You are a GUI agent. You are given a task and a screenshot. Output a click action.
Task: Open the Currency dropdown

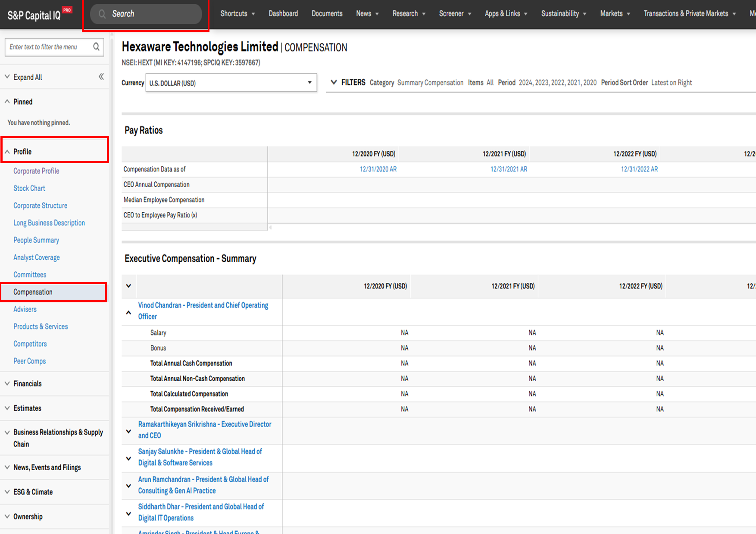(231, 83)
